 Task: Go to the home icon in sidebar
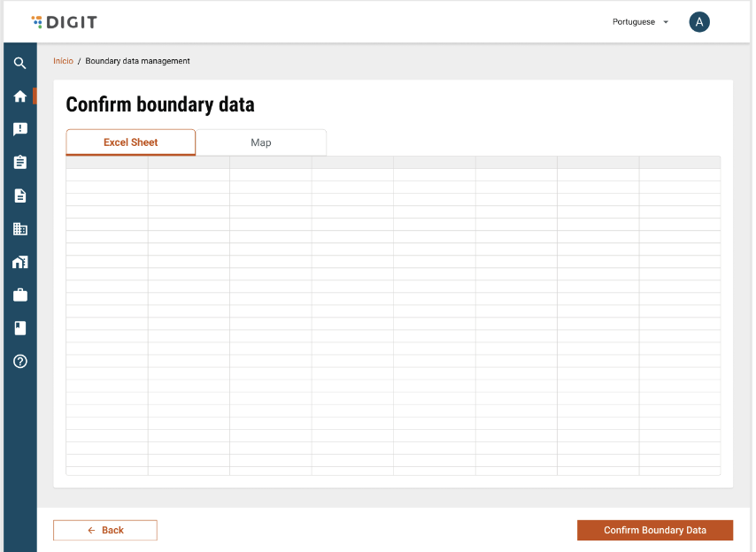point(19,96)
